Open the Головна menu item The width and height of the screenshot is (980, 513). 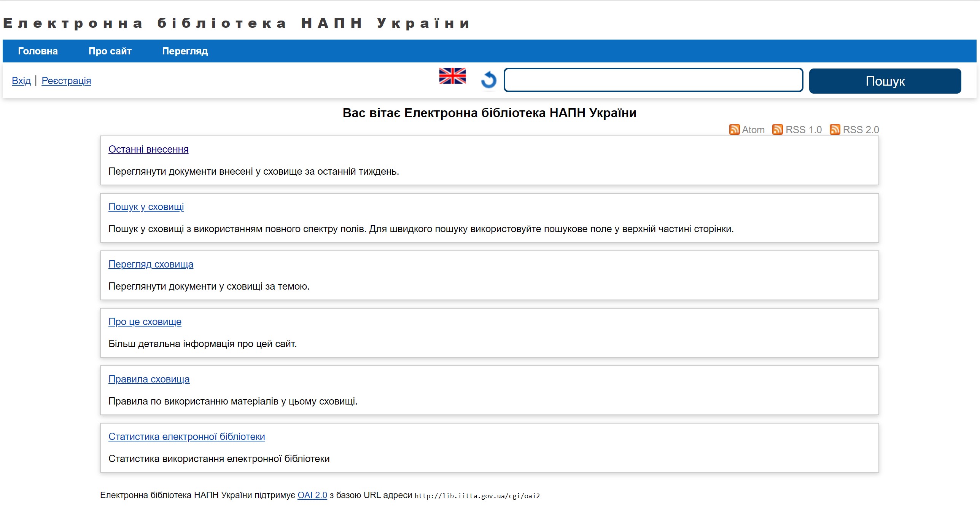(x=38, y=51)
